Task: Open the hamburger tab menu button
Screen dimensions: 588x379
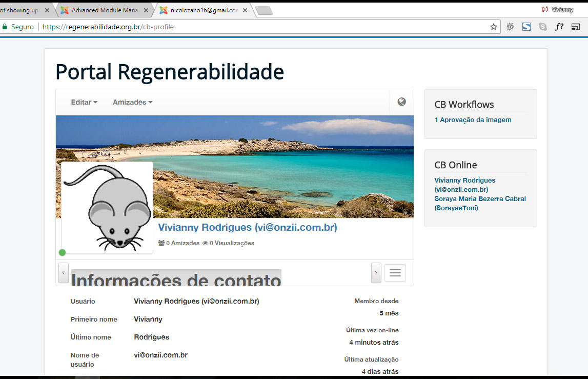Action: pos(395,273)
